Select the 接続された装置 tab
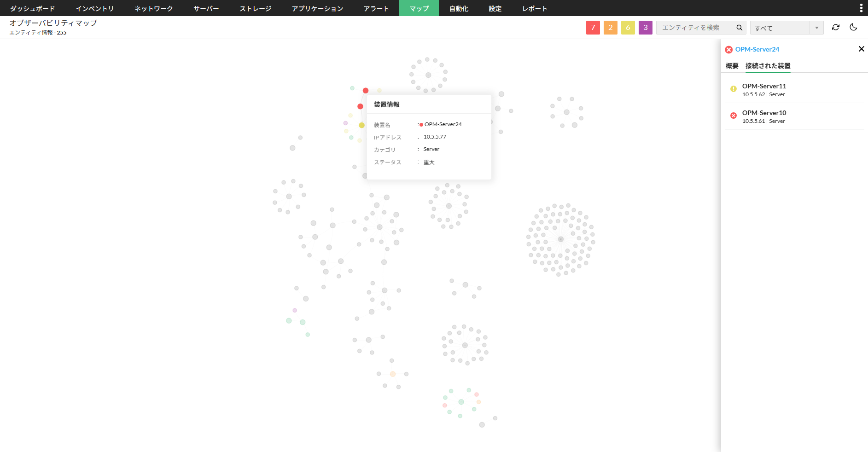The height and width of the screenshot is (452, 868). click(x=768, y=66)
